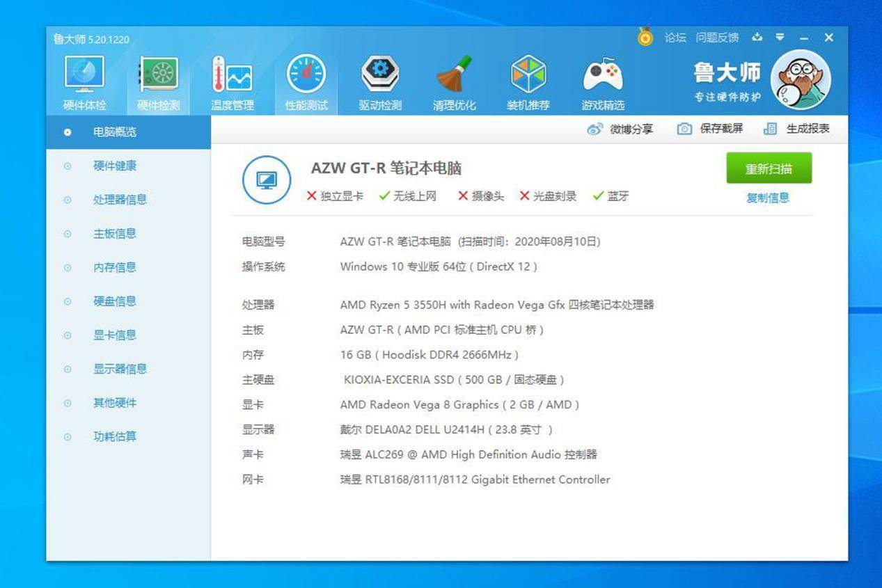
Task: Launch the 性能测试 performance test
Action: click(306, 80)
